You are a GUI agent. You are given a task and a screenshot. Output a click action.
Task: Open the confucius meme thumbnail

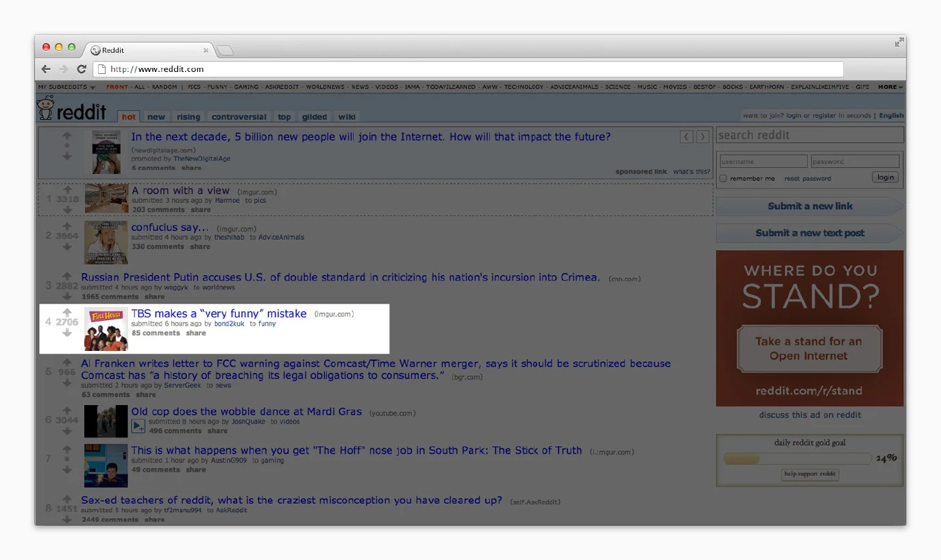(x=106, y=242)
